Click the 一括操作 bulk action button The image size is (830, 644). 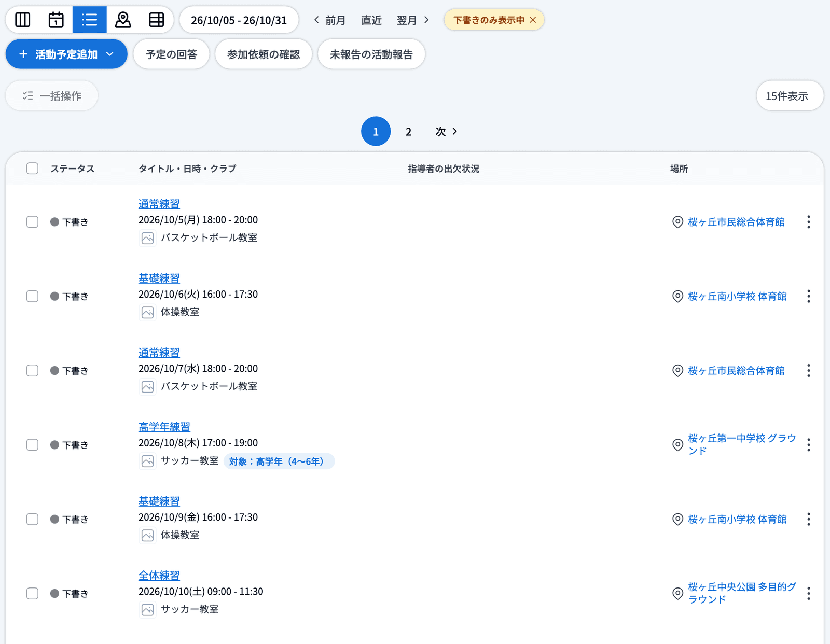coord(52,96)
